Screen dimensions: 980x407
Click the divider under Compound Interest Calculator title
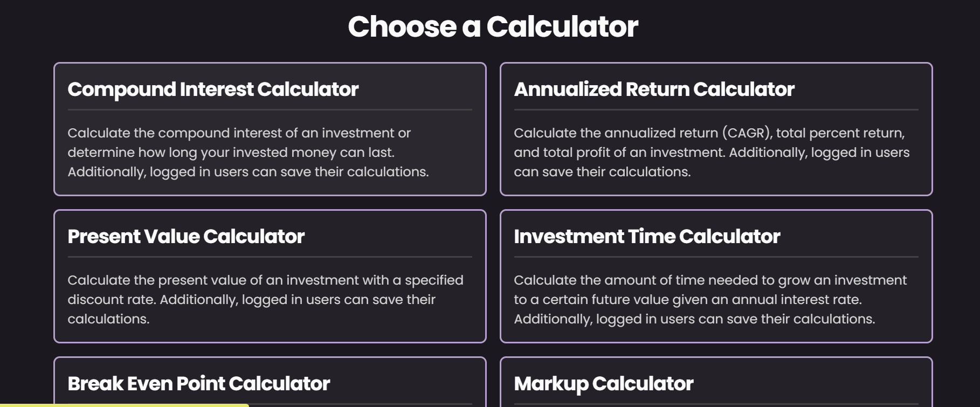270,110
